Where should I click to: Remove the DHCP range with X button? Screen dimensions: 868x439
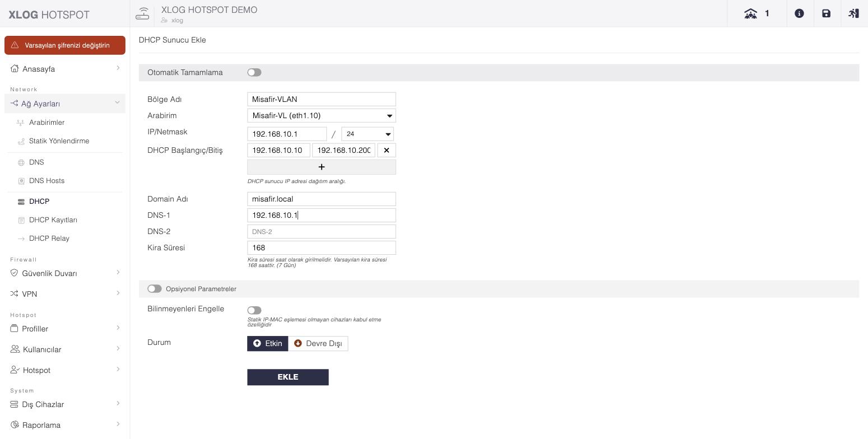point(387,150)
